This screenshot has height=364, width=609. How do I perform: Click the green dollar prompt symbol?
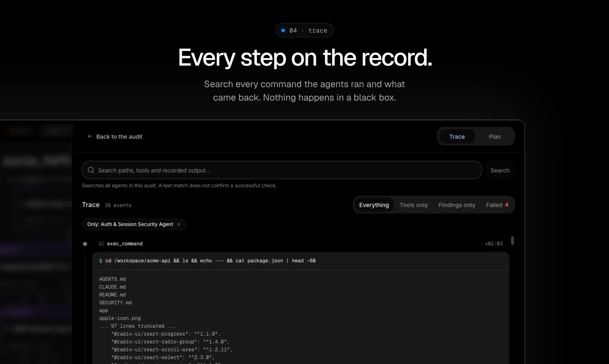tap(101, 261)
